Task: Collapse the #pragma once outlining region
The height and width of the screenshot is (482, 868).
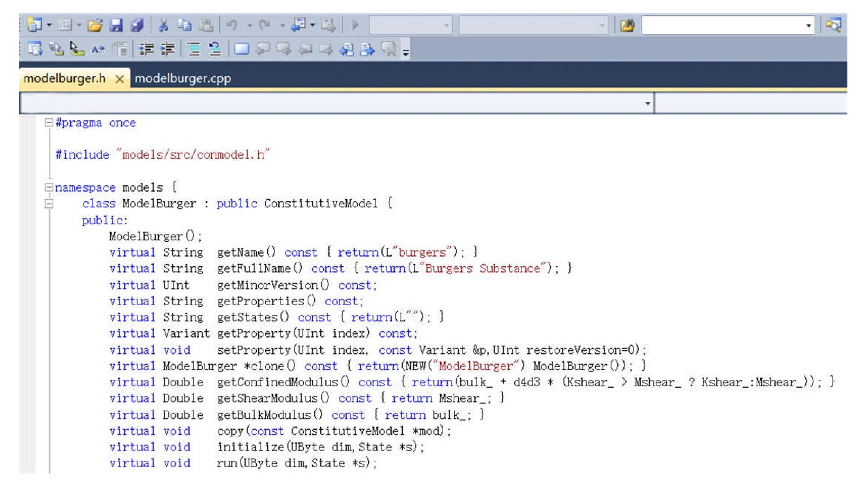Action: (x=49, y=122)
